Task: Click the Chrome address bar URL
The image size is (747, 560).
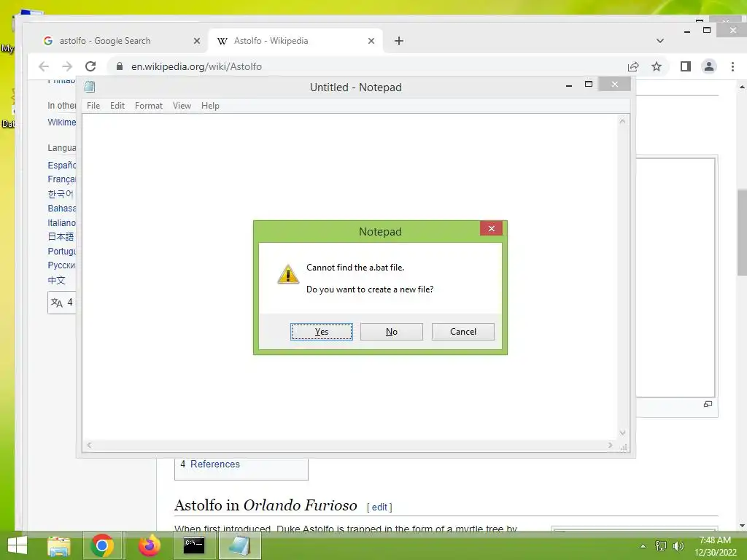Action: click(x=196, y=66)
